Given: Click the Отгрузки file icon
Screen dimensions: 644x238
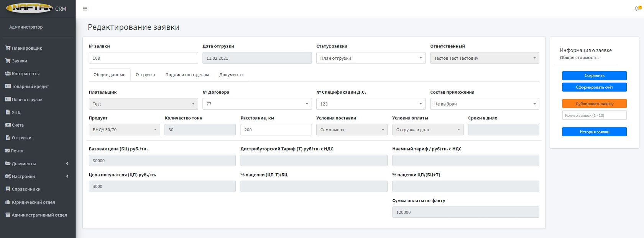Looking at the screenshot, I should click(x=8, y=138).
